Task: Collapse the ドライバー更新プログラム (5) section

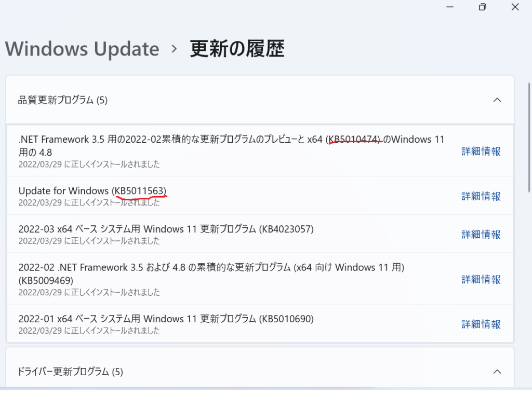Action: click(497, 372)
